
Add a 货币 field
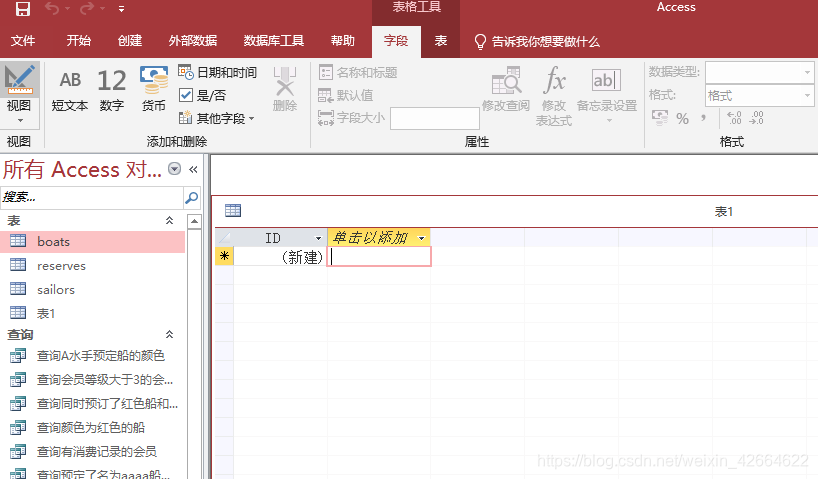click(x=153, y=89)
